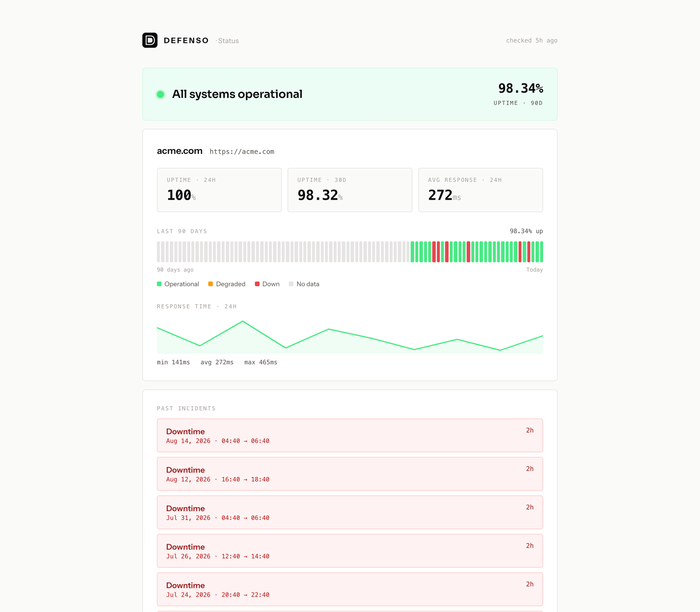Click the 'min 141ms' statistic
700x612 pixels.
pos(173,362)
